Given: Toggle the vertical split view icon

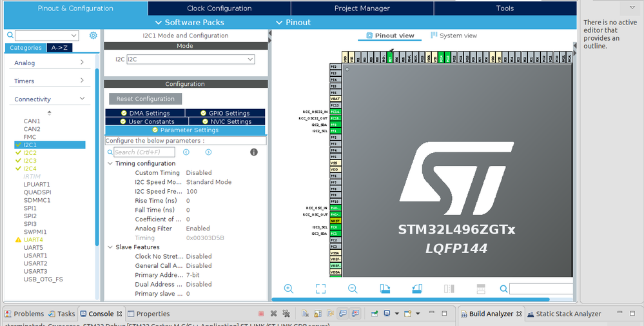Looking at the screenshot, I should pyautogui.click(x=449, y=289).
